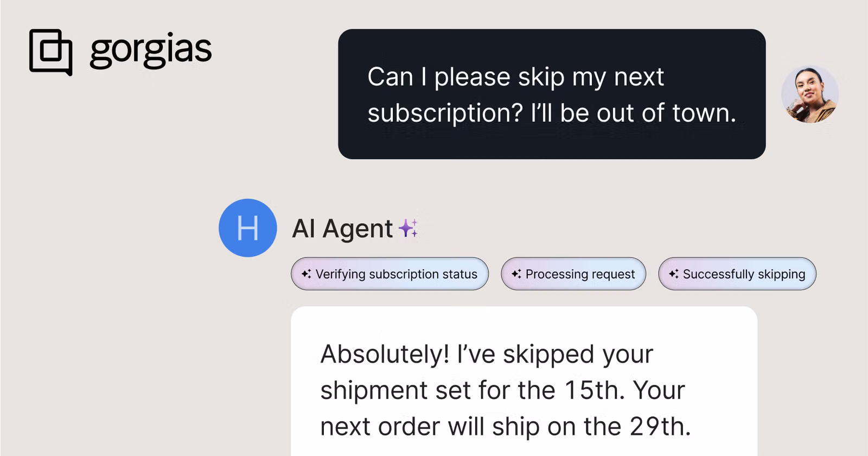Click the AI Agent name label

tap(342, 229)
